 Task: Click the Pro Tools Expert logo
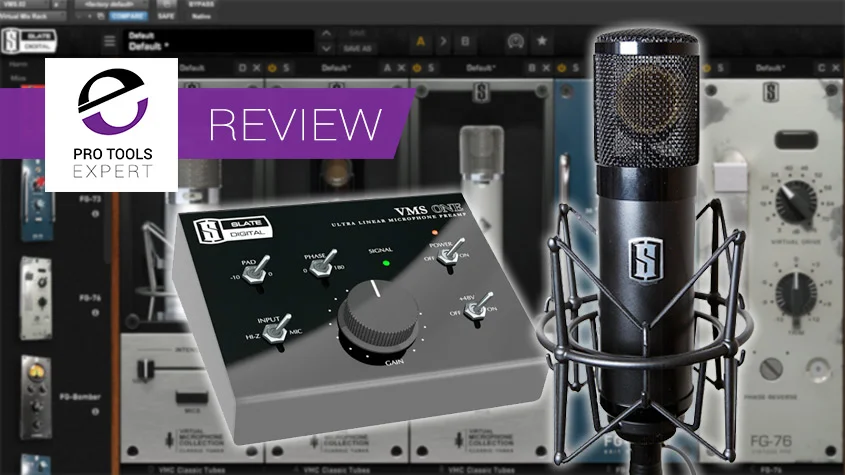coord(112,125)
